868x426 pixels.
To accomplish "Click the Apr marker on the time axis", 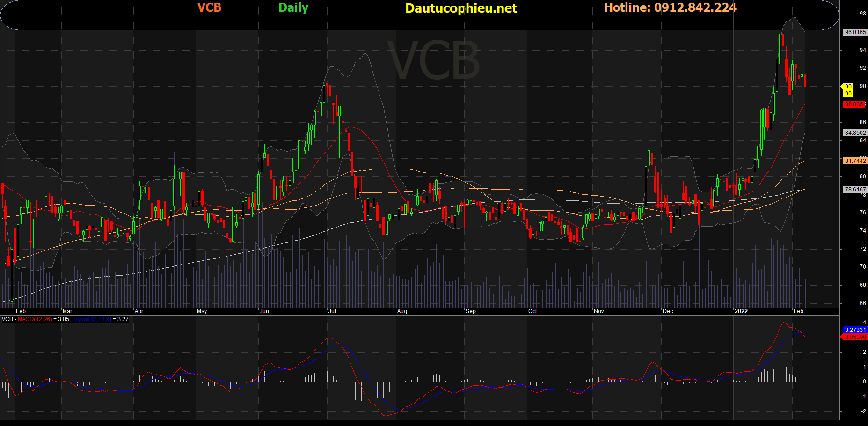I will (x=139, y=311).
